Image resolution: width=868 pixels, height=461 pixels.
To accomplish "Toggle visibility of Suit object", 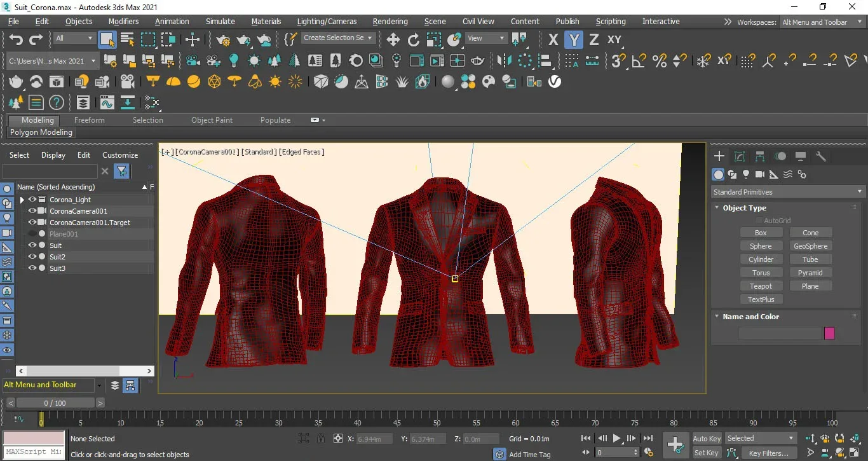I will pyautogui.click(x=32, y=245).
